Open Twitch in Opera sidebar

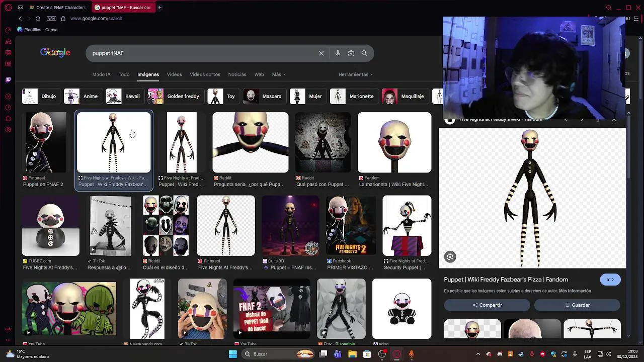point(8,79)
